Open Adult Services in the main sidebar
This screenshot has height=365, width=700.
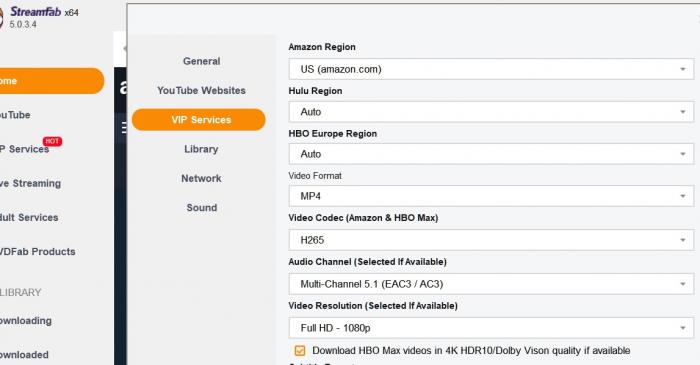pos(29,217)
